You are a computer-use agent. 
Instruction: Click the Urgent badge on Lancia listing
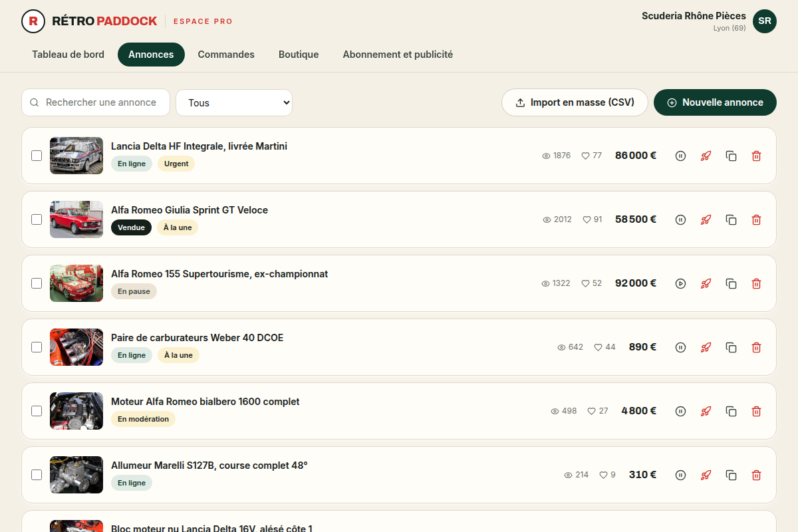coord(176,164)
